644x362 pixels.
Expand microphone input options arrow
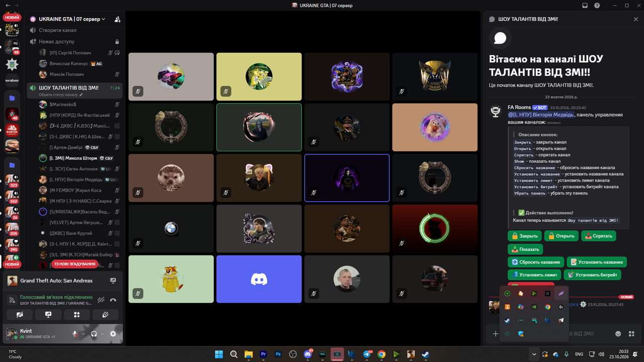pyautogui.click(x=83, y=334)
